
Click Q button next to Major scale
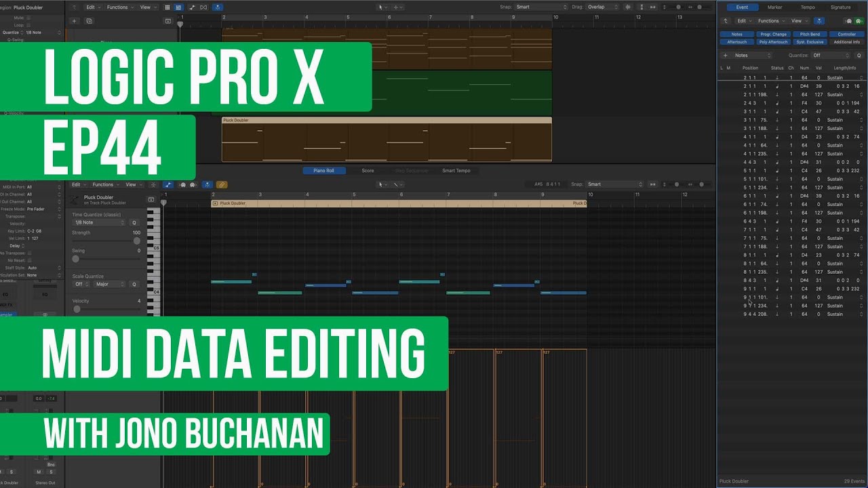134,284
